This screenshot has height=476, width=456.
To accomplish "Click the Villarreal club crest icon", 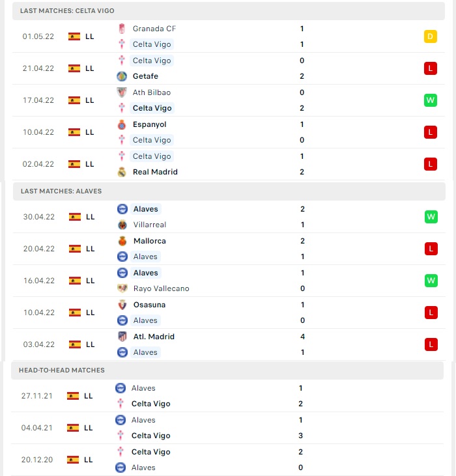I will pos(122,225).
